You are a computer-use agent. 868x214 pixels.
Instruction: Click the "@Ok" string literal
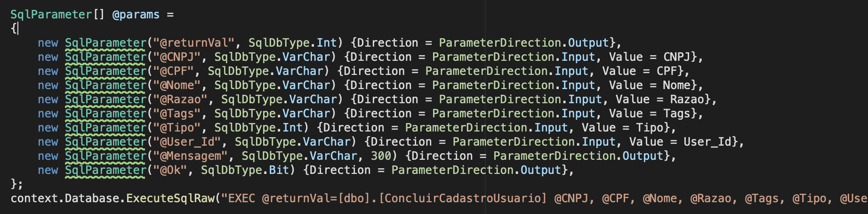point(170,170)
